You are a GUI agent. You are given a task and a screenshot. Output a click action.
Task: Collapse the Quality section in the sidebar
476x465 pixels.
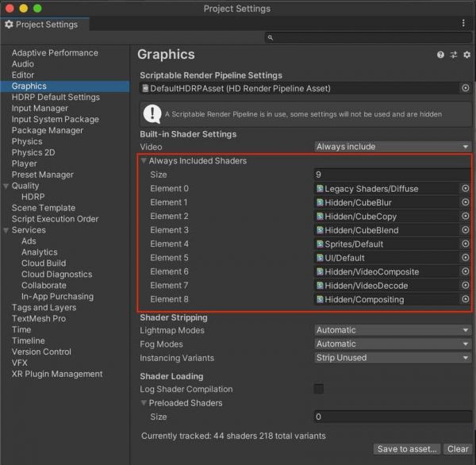[6, 186]
